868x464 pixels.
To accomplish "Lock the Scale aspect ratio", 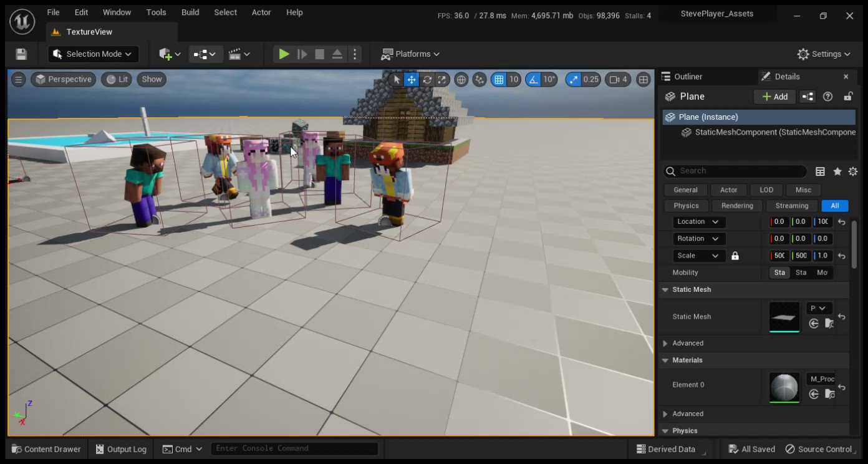I will click(735, 256).
